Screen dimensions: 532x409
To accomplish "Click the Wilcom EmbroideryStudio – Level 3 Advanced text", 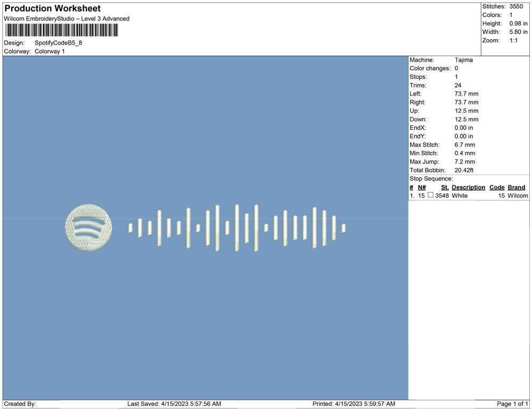I will pos(67,19).
